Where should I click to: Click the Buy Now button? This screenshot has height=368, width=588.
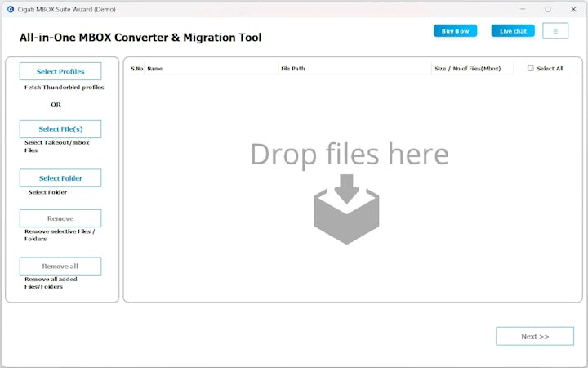point(455,31)
